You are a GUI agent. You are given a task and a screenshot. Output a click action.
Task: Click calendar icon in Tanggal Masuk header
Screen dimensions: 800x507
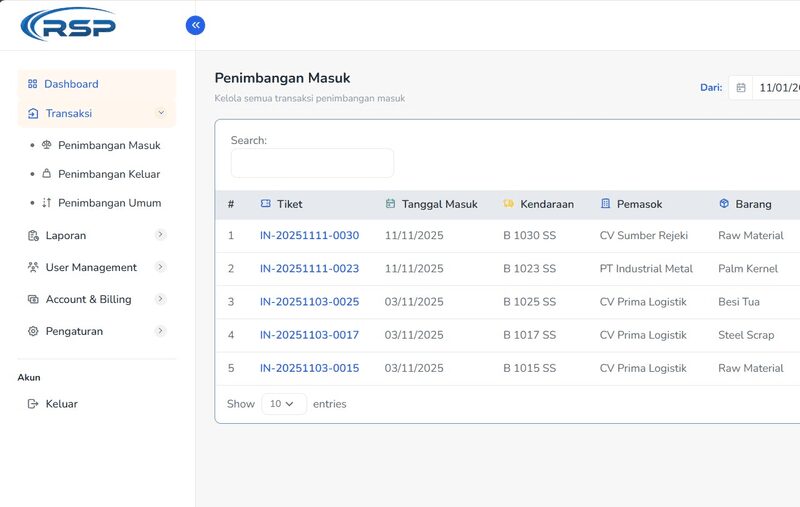(390, 204)
